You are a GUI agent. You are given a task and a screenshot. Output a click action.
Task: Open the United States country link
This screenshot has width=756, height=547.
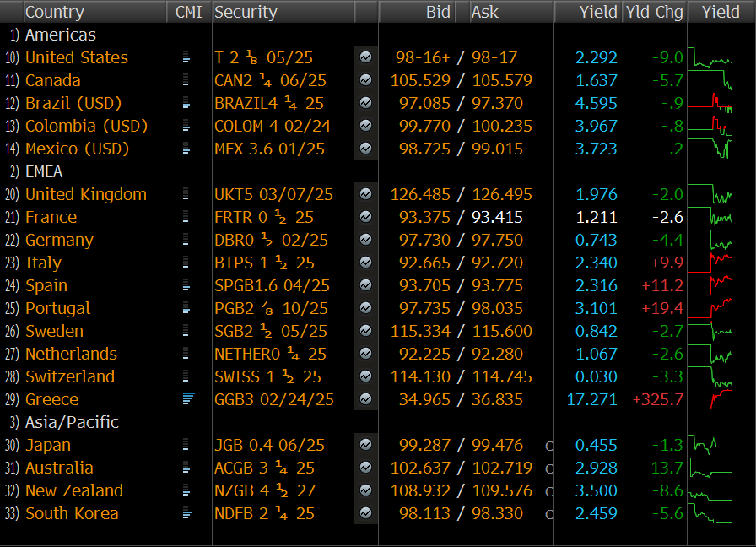click(x=77, y=57)
